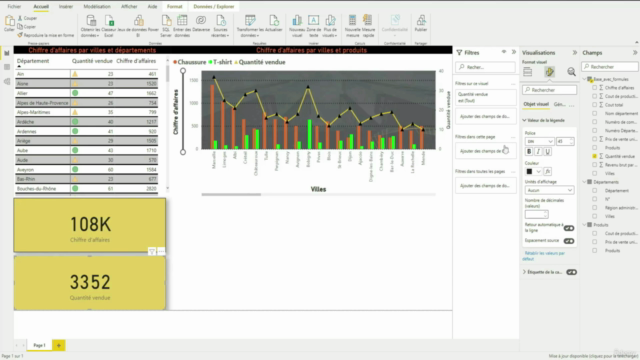Click filter icon on Quantité vendue card
This screenshot has height=360, width=640.
click(151, 252)
